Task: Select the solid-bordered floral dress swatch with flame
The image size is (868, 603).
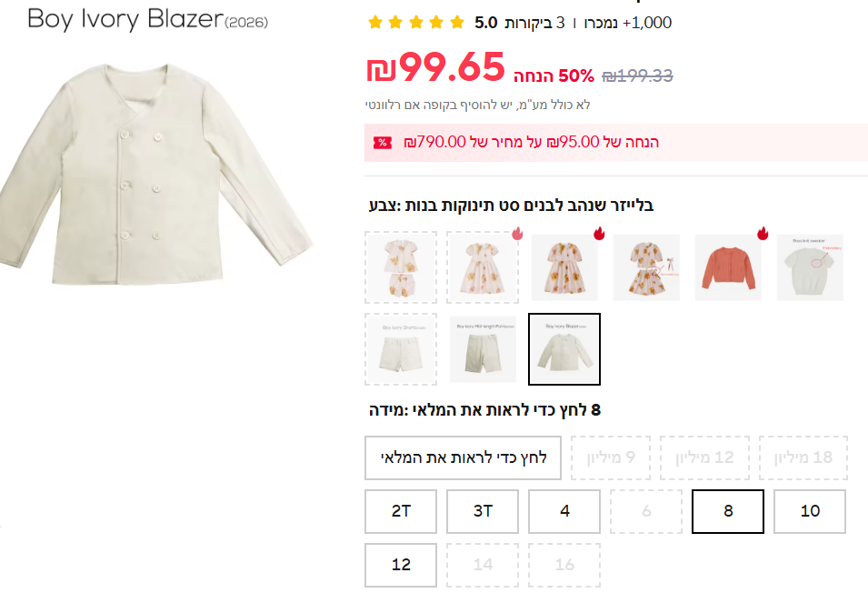Action: (x=564, y=267)
